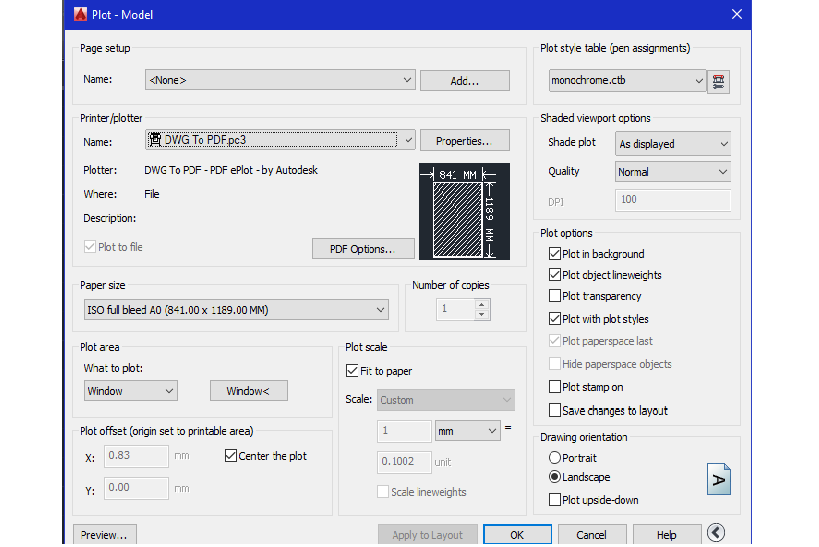
Task: Click the DPI 100 field
Action: click(x=673, y=200)
